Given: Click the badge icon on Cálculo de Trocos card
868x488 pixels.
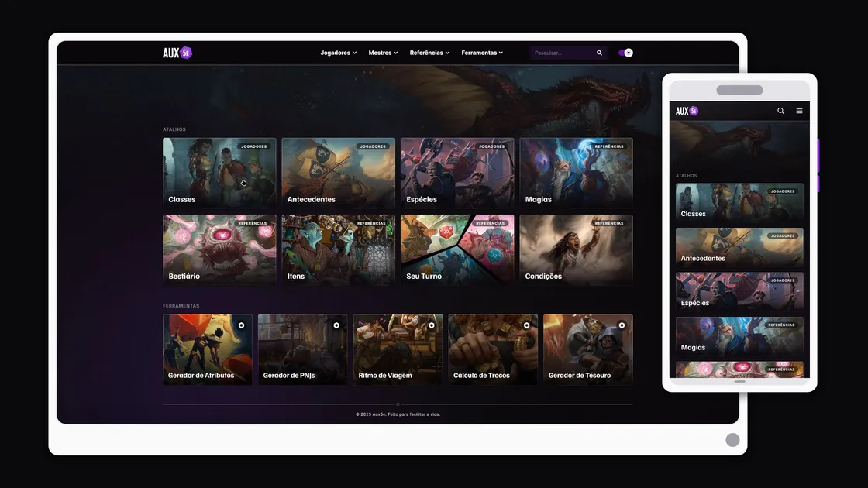Looking at the screenshot, I should coord(526,325).
